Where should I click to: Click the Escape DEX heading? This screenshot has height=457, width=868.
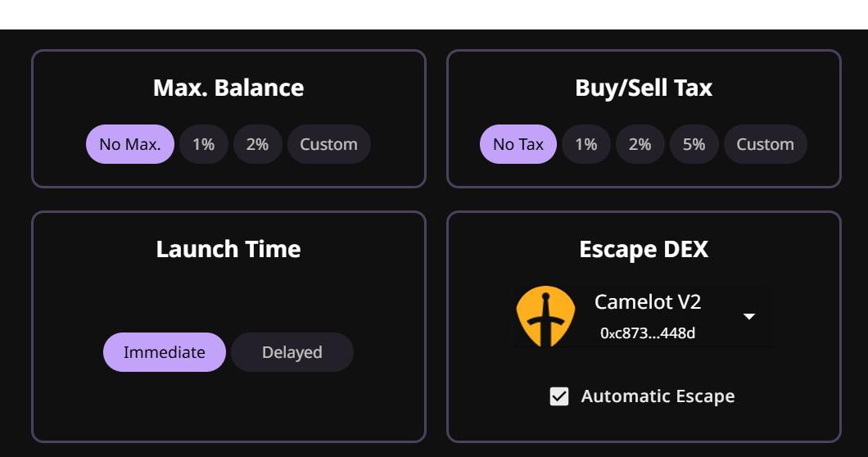[x=644, y=249]
